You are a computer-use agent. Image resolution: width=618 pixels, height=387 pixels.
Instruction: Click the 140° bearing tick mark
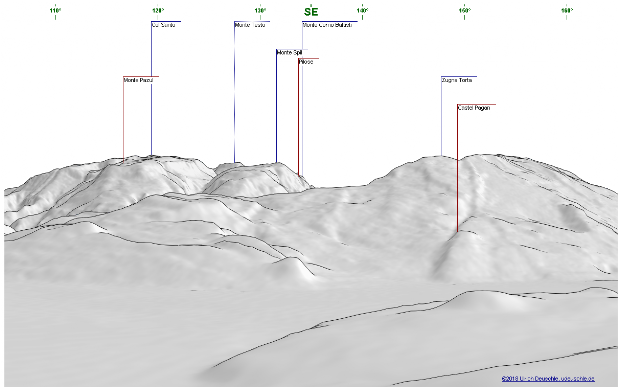(362, 17)
